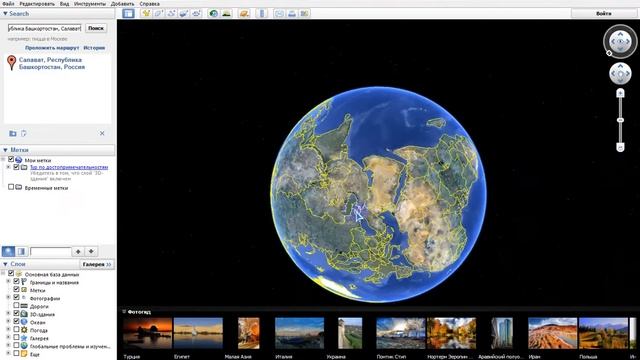Collapse the Метки panel triangle
640x360 pixels.
pyautogui.click(x=5, y=150)
